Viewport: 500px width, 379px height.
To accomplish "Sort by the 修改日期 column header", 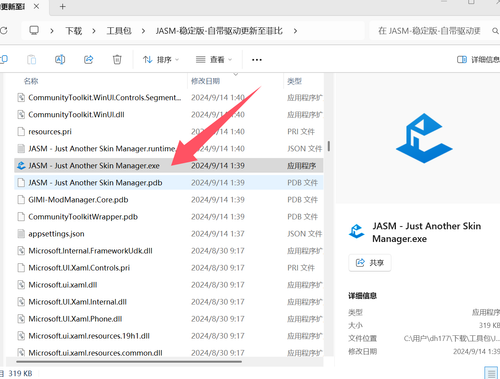I will point(205,81).
